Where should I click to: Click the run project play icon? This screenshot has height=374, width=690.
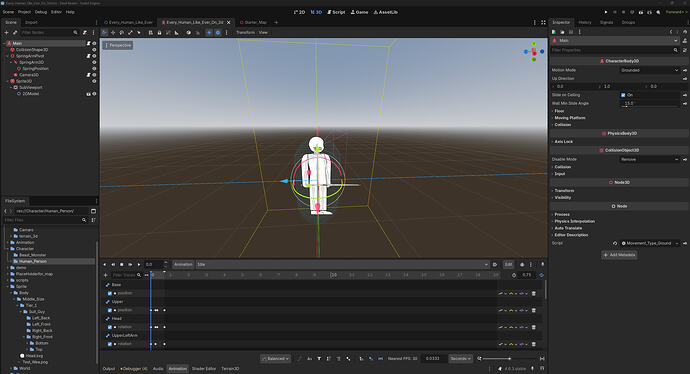pyautogui.click(x=606, y=12)
